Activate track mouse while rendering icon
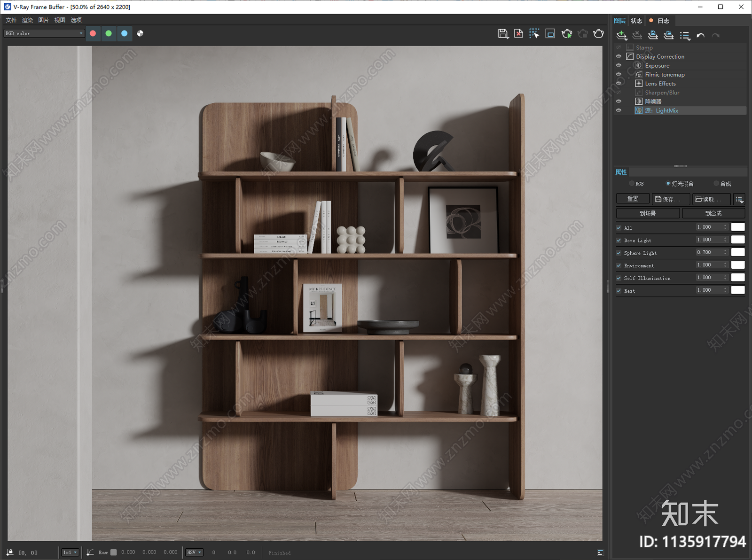The image size is (752, 560). 534,33
